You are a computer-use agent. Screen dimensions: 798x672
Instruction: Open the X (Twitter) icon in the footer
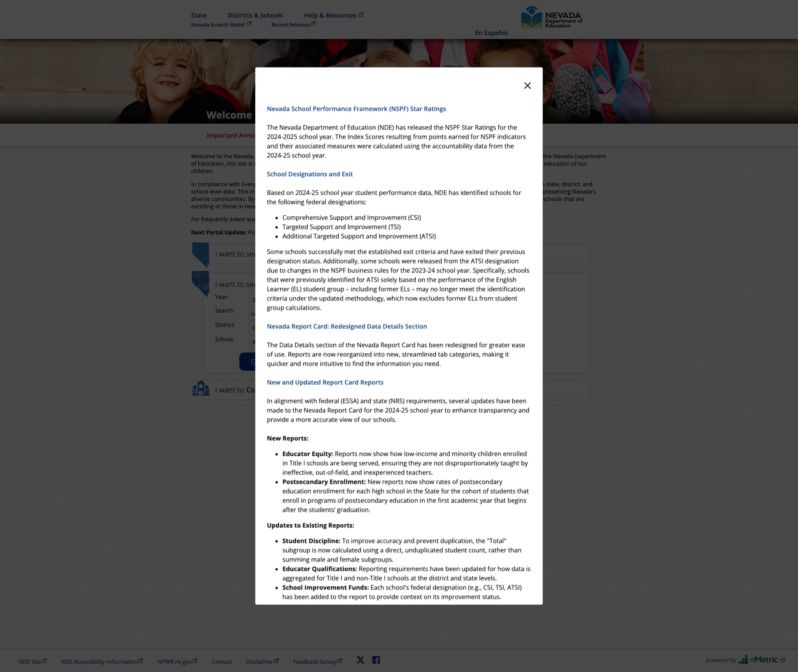coord(360,660)
